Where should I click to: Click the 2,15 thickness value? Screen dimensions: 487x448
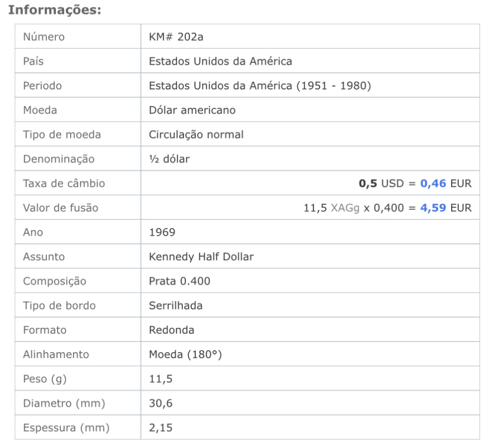pyautogui.click(x=161, y=428)
